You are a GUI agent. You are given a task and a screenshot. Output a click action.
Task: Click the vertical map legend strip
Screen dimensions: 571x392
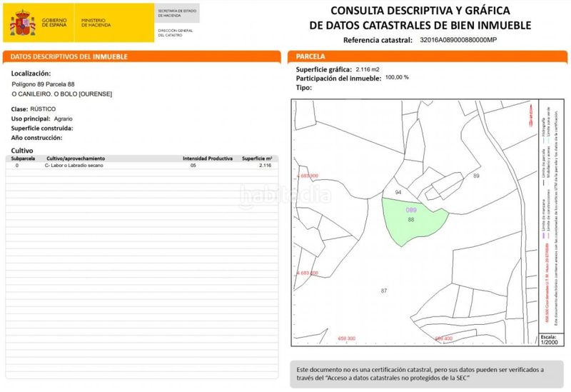[551, 216]
